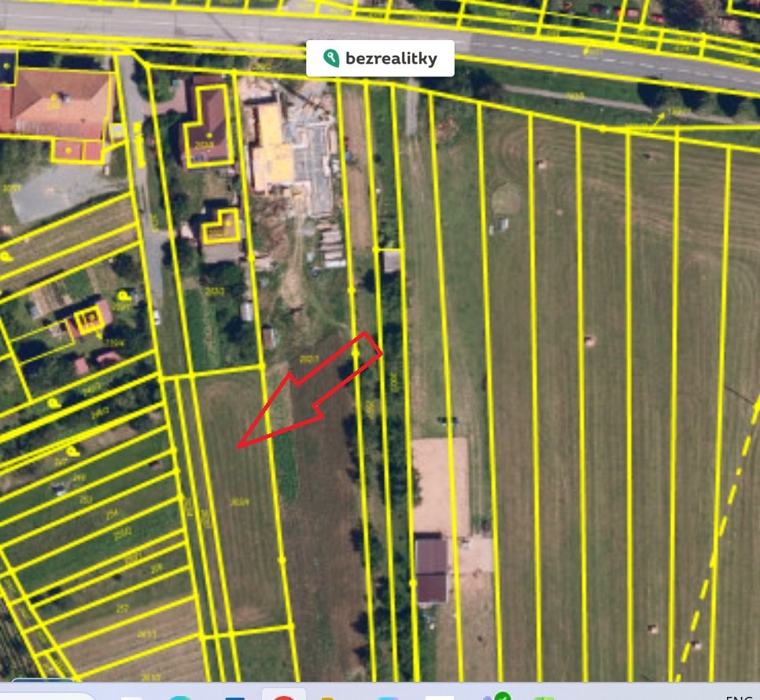Viewport: 760px width, 700px height.
Task: Select the small shed in the narrow strip
Action: 391,261
